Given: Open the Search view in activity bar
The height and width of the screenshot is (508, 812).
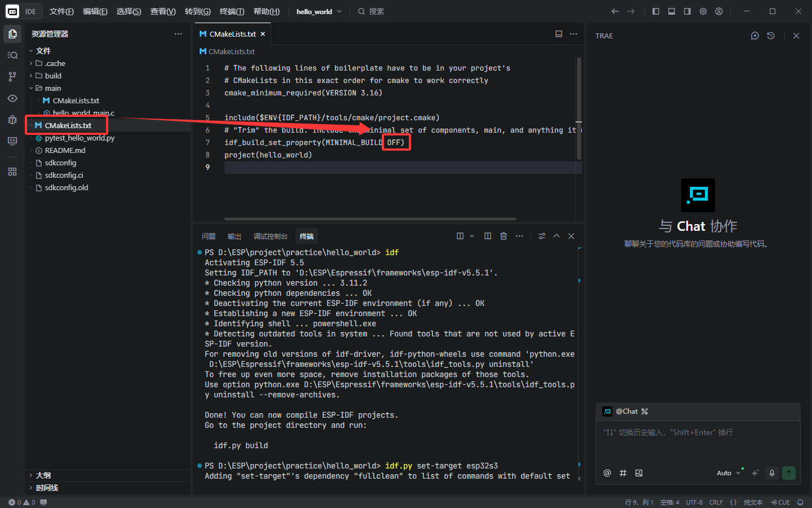Looking at the screenshot, I should (x=12, y=55).
